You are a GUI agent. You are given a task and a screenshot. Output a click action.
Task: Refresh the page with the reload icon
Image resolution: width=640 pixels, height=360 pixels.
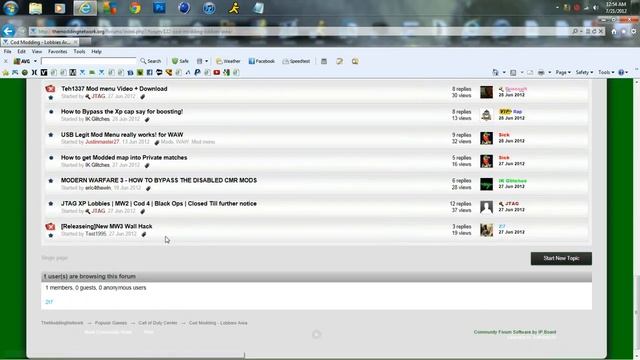pos(594,31)
